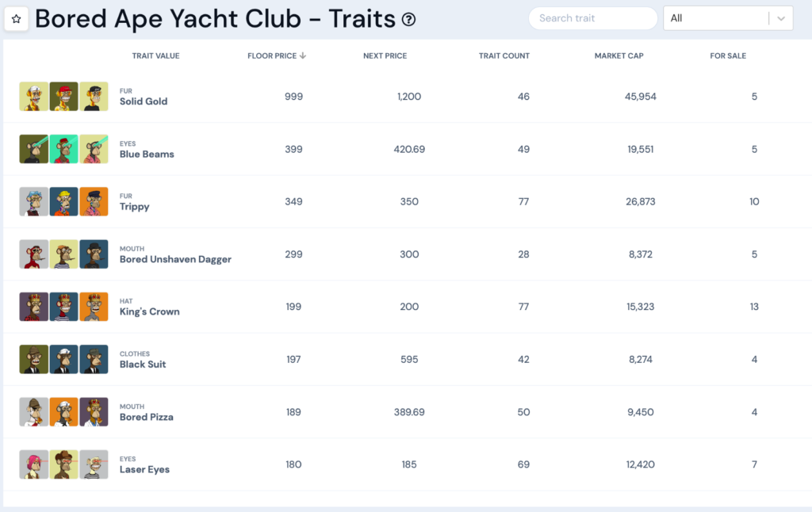Select the Trippy fur trait

coord(134,207)
